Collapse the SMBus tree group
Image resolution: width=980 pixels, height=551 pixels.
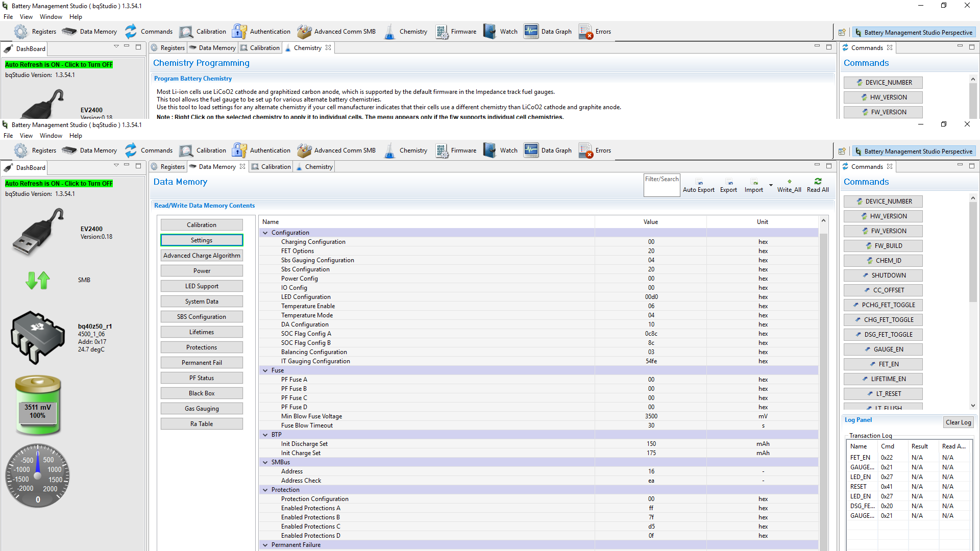point(265,462)
